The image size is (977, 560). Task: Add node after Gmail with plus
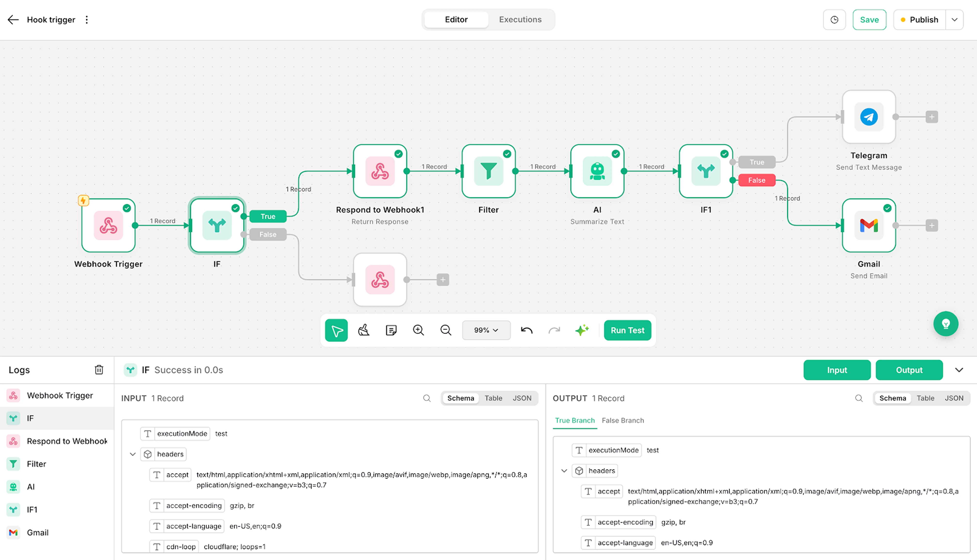tap(932, 225)
